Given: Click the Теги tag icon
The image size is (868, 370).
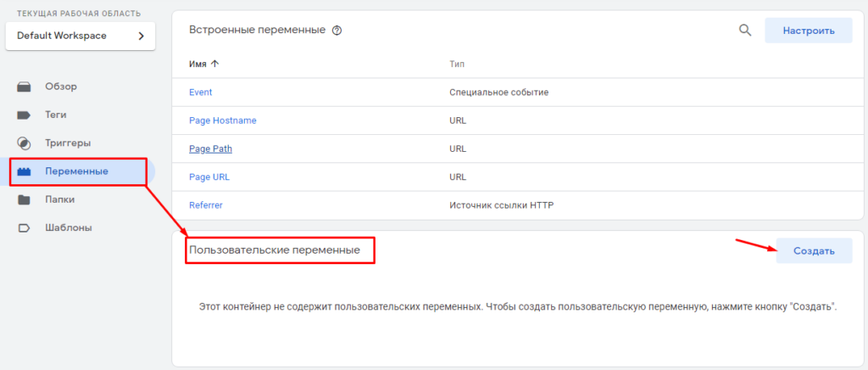Looking at the screenshot, I should [x=24, y=115].
